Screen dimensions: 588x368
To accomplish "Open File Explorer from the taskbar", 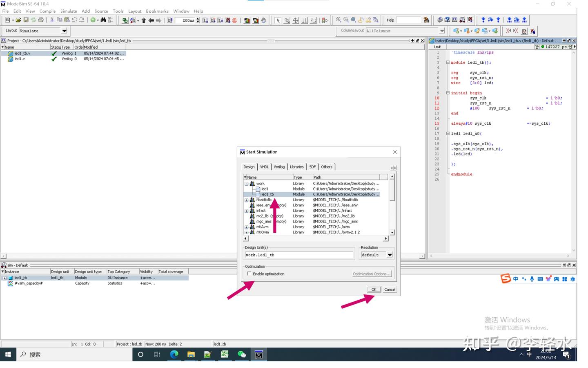I will tap(191, 355).
